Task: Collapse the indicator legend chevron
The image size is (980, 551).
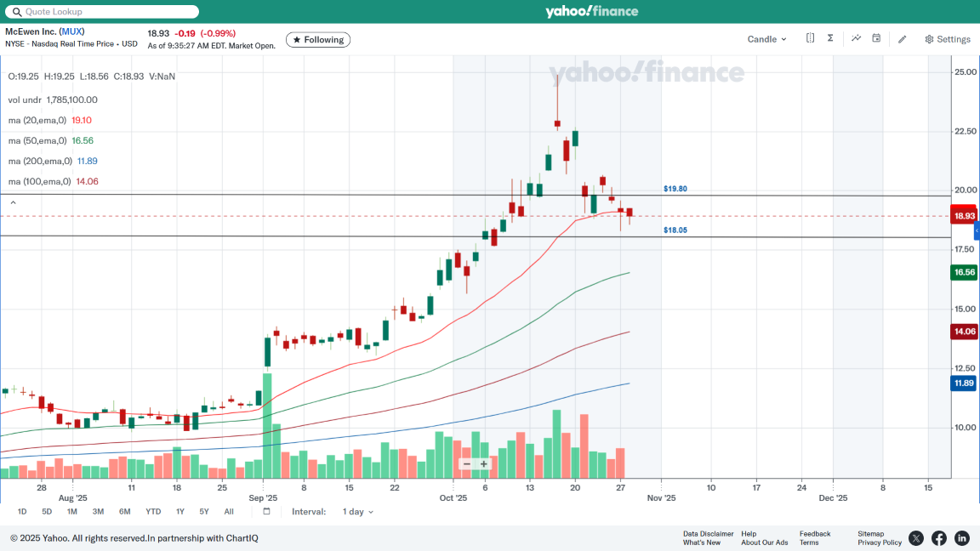Action: pos(12,202)
